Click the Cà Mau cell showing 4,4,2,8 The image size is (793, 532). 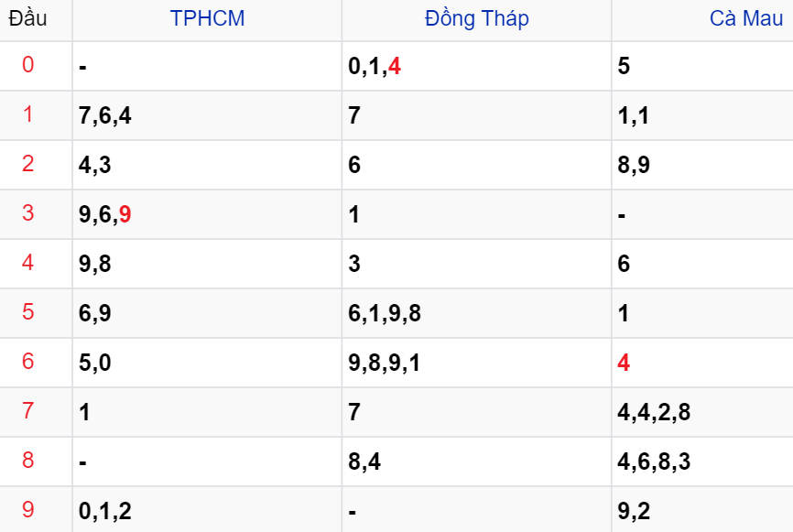coord(654,412)
